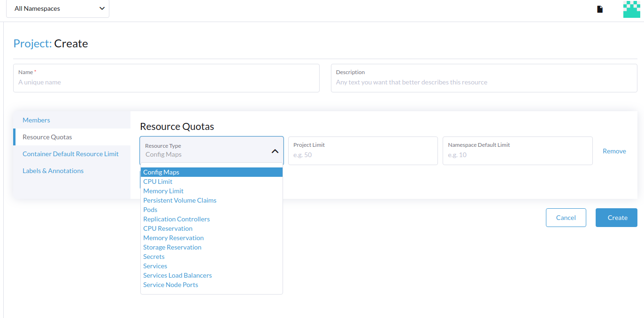The width and height of the screenshot is (644, 318).
Task: Open the Labels & Annotations section
Action: pos(53,171)
